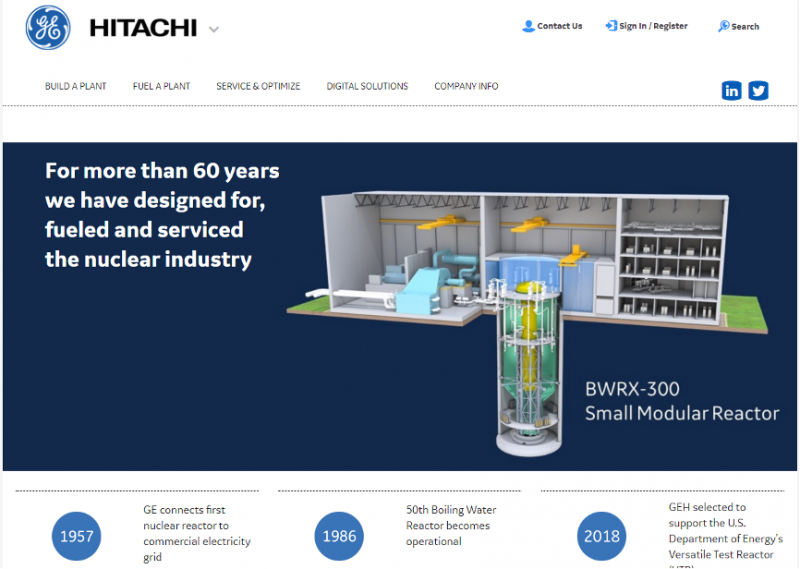
Task: Open the Company Info menu
Action: pyautogui.click(x=466, y=86)
